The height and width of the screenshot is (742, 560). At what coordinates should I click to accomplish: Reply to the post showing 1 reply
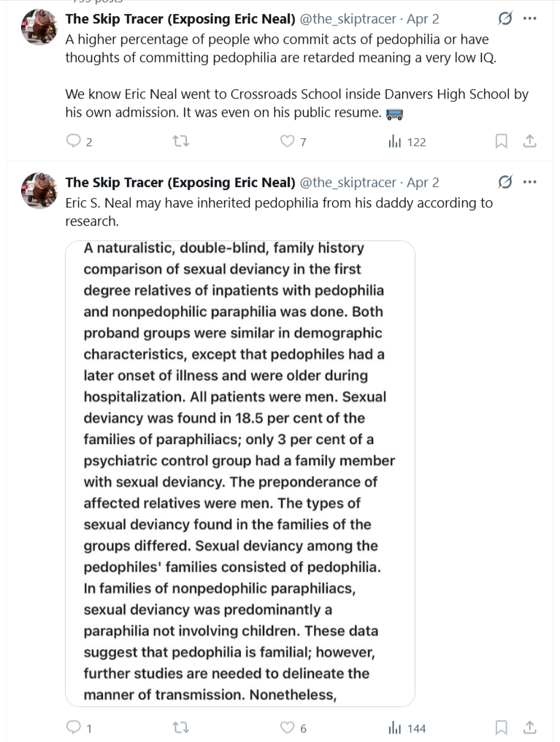coord(74,727)
